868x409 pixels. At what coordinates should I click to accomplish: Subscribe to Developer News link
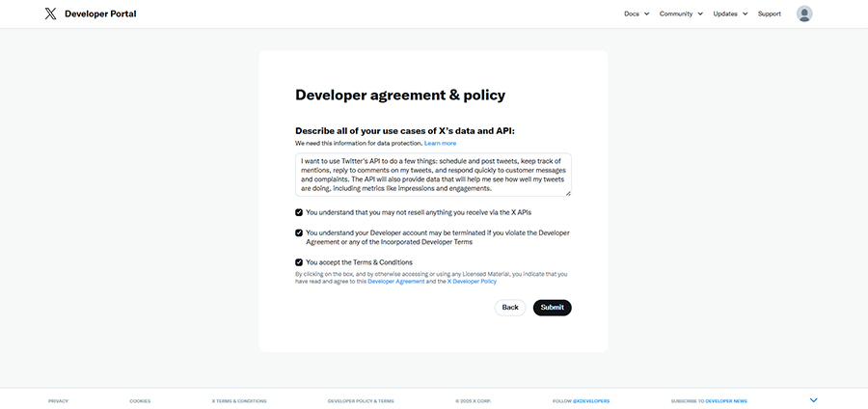[x=726, y=401]
